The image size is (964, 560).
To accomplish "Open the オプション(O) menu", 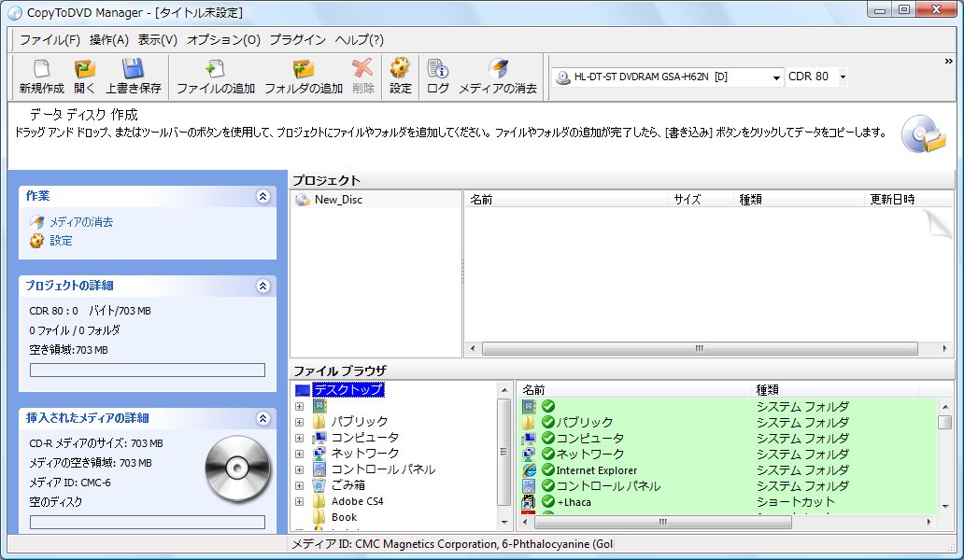I will [224, 40].
